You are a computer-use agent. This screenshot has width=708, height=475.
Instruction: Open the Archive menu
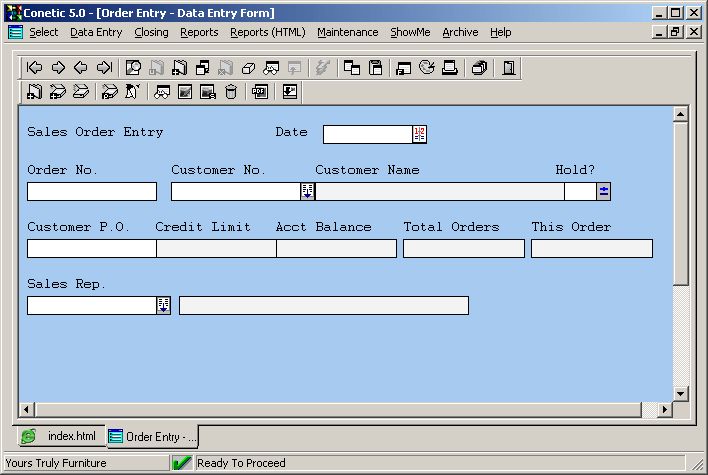[x=460, y=32]
